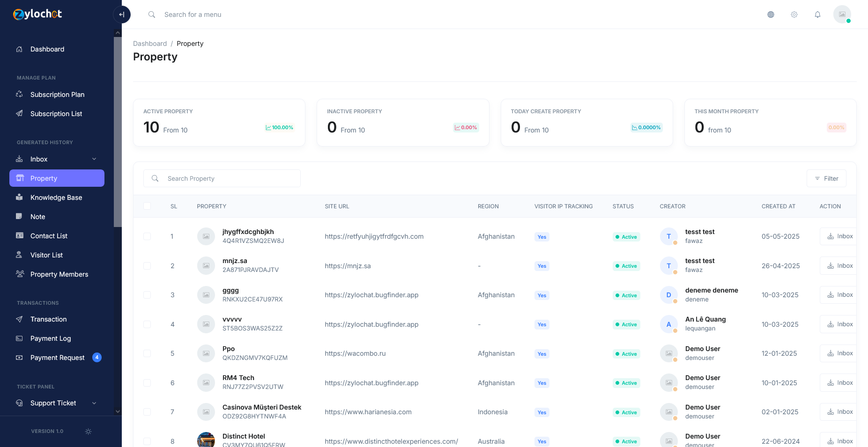Open the Filter dropdown
This screenshot has height=447, width=868.
pos(826,178)
